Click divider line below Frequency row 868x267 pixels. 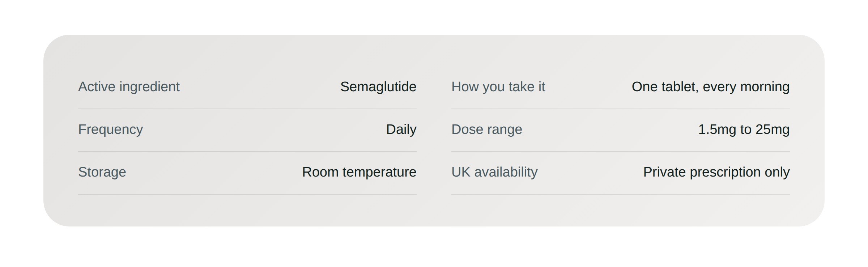247,152
